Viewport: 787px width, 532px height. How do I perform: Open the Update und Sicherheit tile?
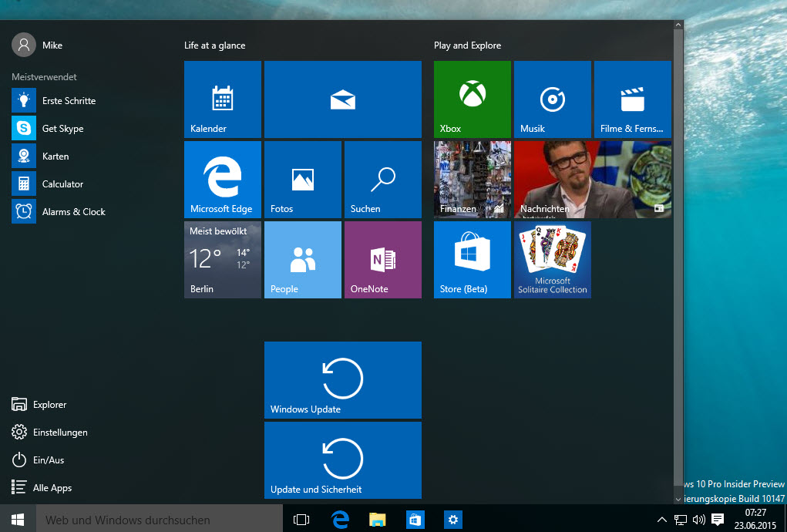point(343,460)
